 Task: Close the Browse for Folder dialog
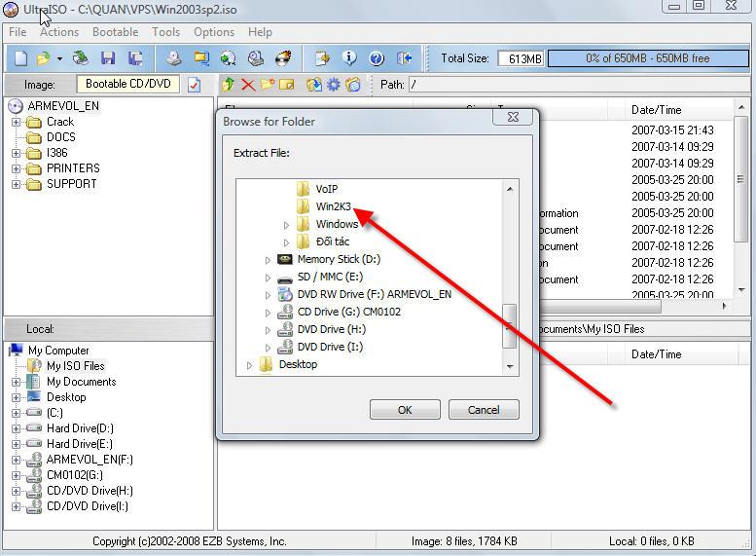coord(514,117)
